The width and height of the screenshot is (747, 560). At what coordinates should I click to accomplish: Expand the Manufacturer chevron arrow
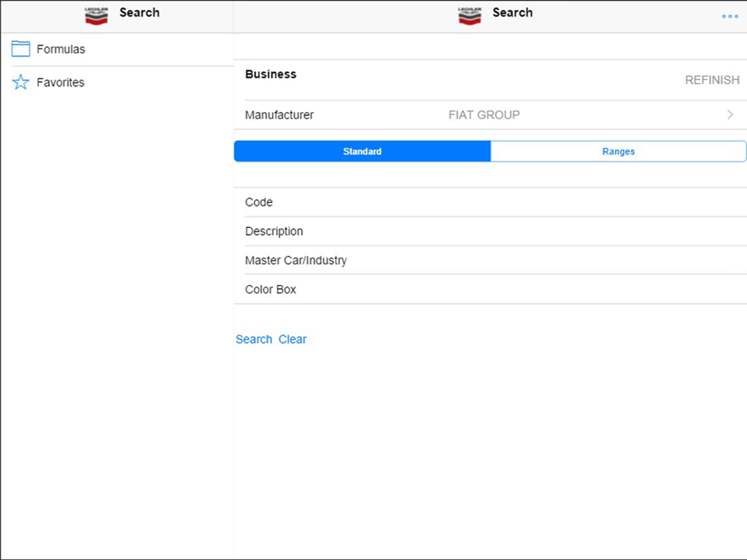tap(730, 114)
